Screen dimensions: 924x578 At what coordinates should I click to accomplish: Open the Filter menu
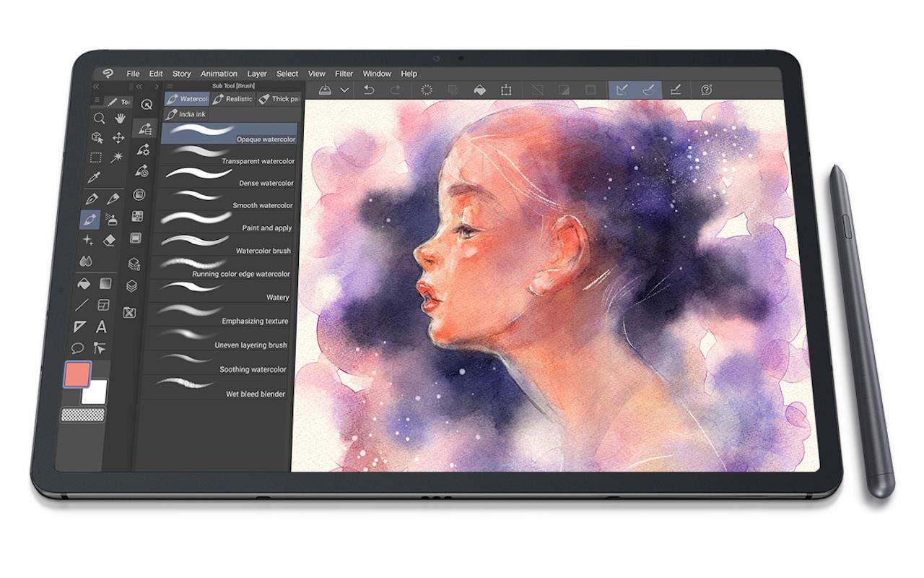pos(344,74)
